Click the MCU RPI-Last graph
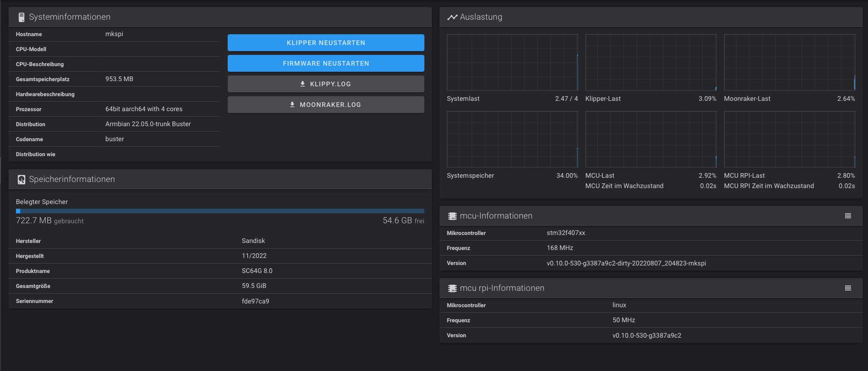The height and width of the screenshot is (371, 868). point(790,139)
